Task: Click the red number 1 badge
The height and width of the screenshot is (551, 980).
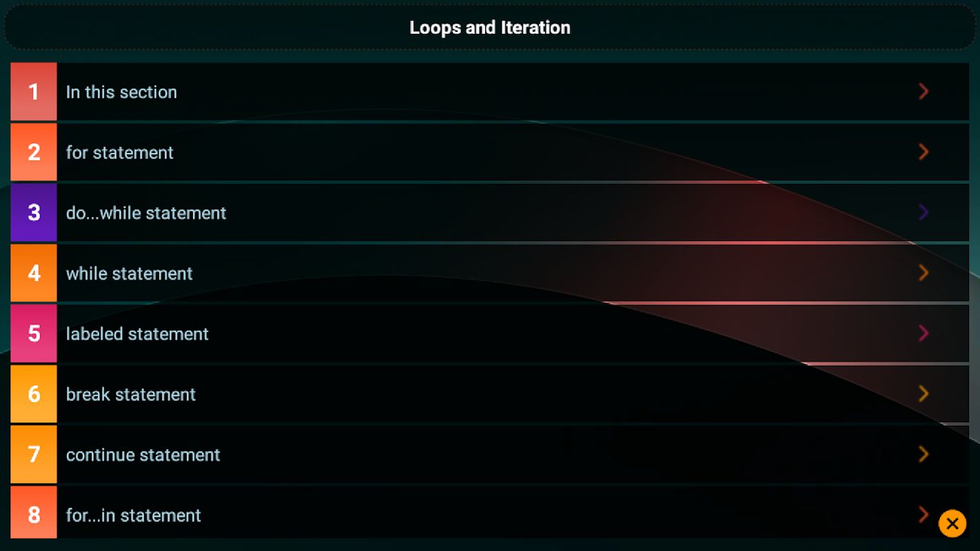Action: (34, 92)
